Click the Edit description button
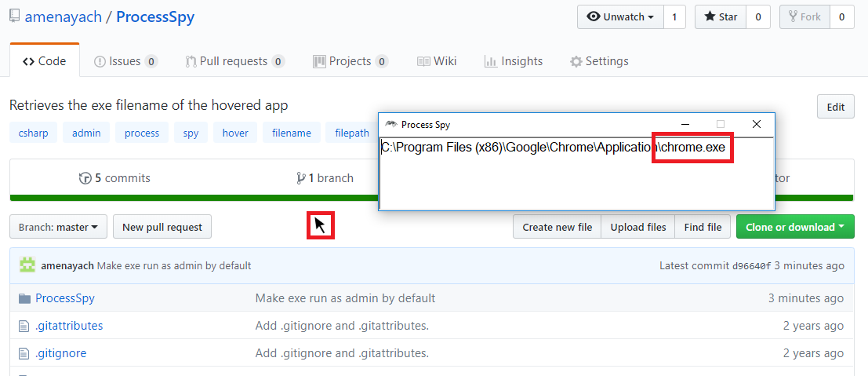The height and width of the screenshot is (376, 868). (x=835, y=108)
